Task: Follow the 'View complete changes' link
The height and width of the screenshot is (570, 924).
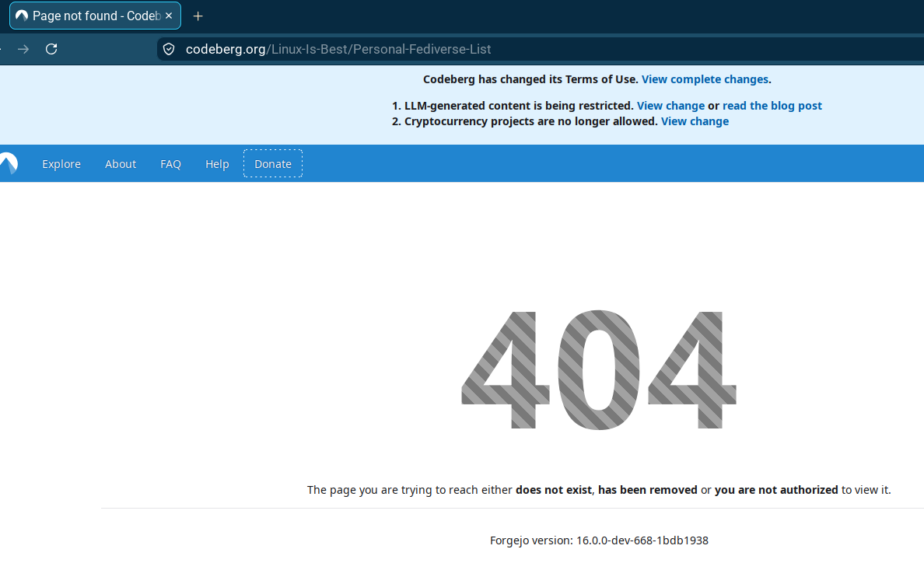Action: [705, 79]
